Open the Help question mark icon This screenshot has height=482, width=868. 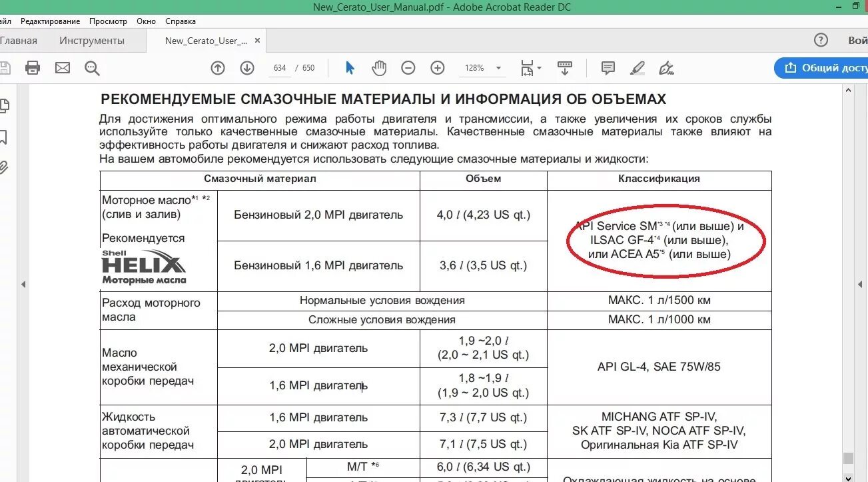[x=821, y=40]
